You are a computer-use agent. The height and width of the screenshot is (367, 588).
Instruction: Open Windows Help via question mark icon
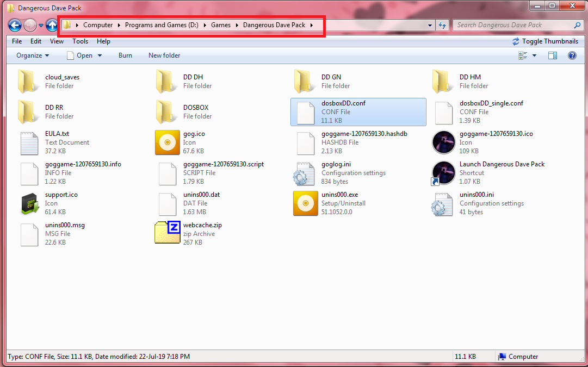572,55
